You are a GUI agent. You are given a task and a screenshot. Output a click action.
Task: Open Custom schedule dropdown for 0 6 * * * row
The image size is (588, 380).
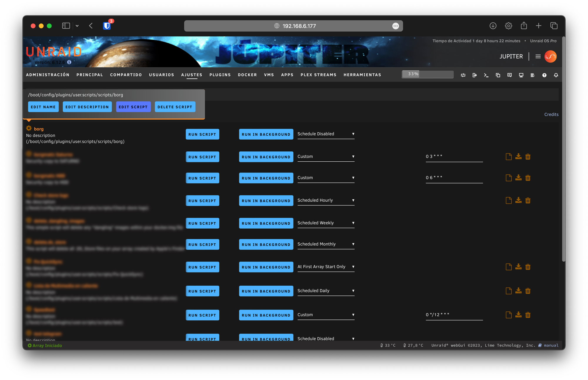click(326, 178)
